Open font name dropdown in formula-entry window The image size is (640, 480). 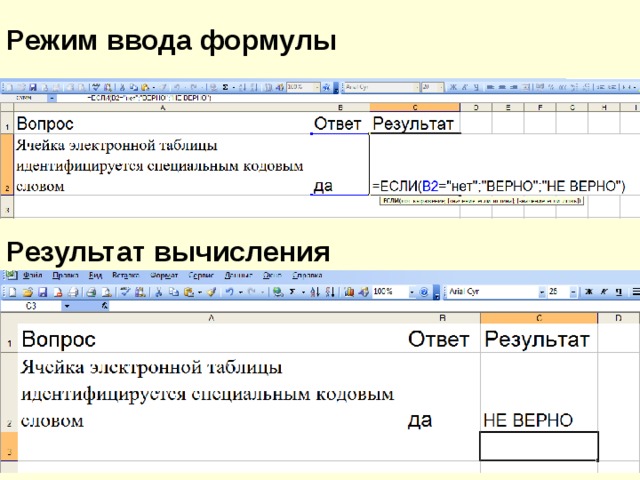pos(417,87)
